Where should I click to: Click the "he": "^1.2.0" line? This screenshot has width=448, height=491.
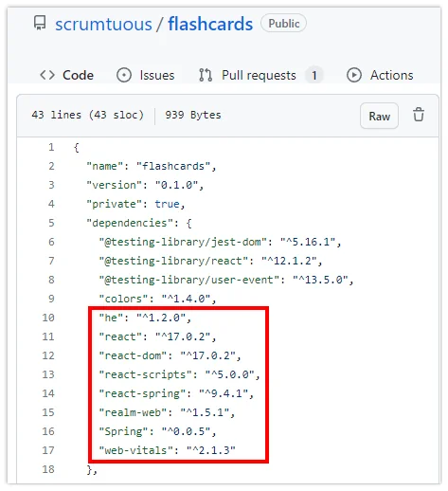[x=145, y=318]
